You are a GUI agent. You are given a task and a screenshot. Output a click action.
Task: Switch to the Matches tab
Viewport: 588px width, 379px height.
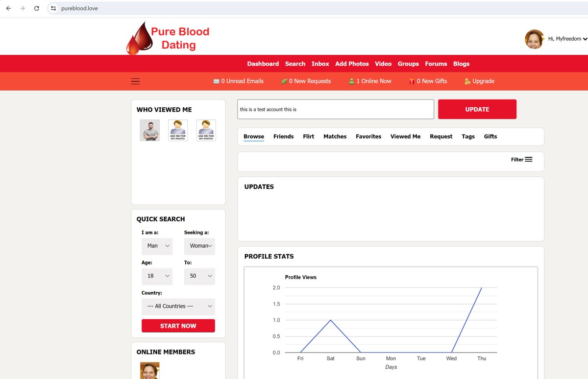click(335, 137)
